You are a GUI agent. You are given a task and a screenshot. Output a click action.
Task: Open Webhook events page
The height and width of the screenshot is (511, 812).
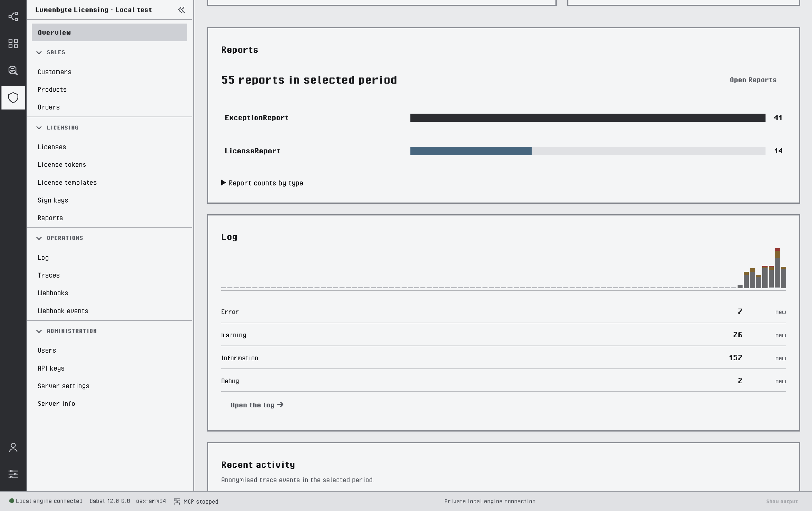[63, 311]
